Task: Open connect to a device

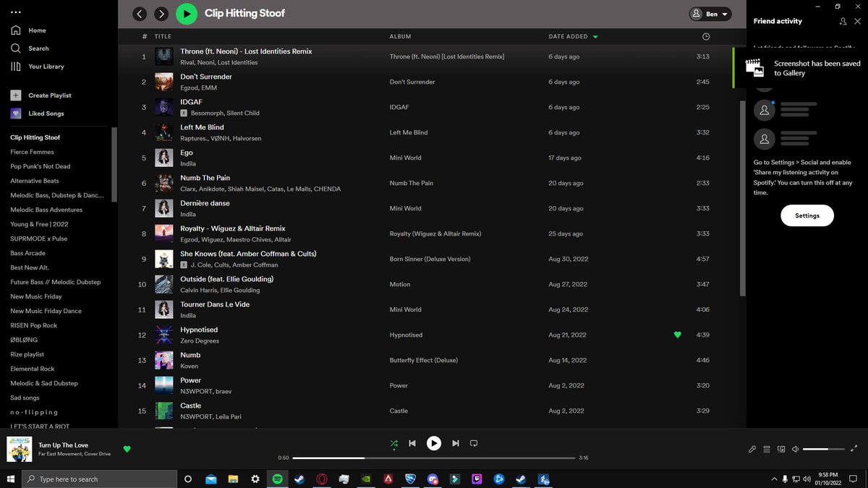Action: [781, 449]
